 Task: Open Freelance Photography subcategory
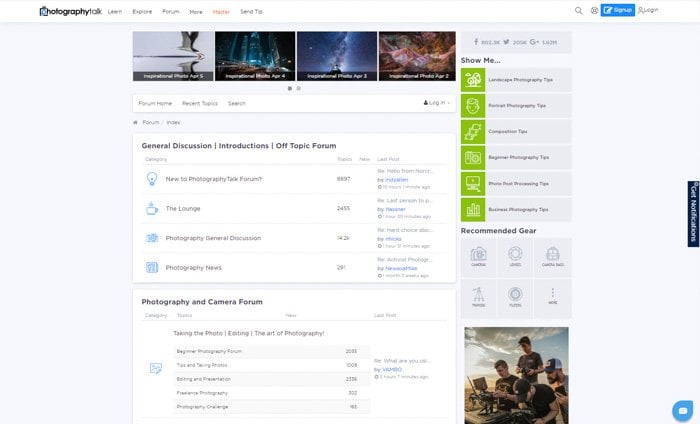(x=202, y=393)
